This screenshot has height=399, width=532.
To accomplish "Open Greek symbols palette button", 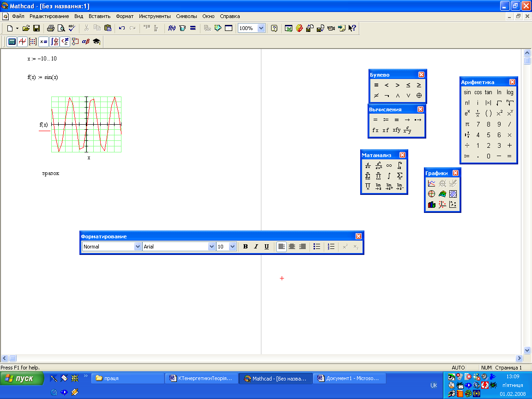I will tap(86, 42).
